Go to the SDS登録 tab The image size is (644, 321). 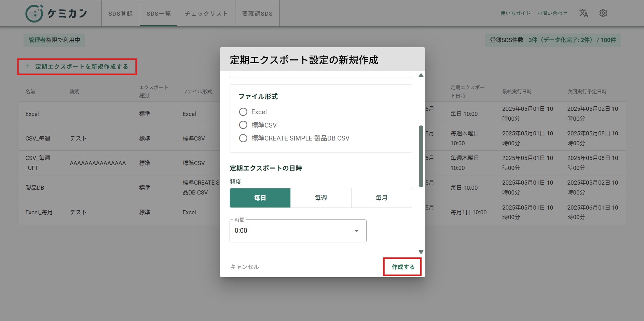[x=121, y=13]
